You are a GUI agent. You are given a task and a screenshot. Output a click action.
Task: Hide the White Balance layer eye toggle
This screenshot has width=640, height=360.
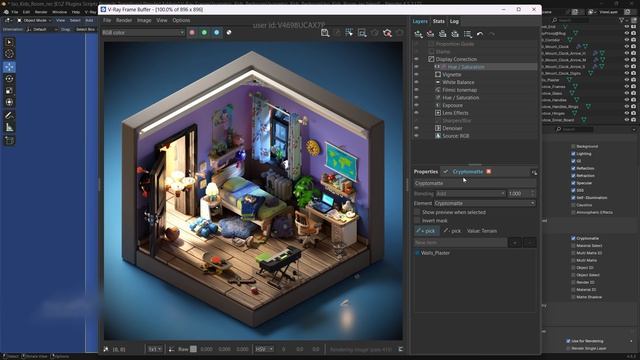coord(416,82)
